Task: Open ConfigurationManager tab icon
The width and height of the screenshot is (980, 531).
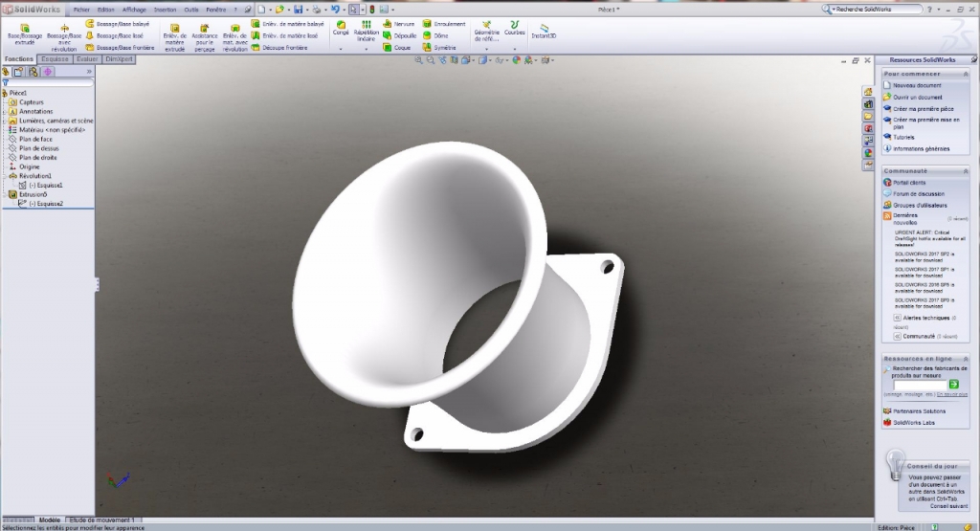Action: coord(33,72)
